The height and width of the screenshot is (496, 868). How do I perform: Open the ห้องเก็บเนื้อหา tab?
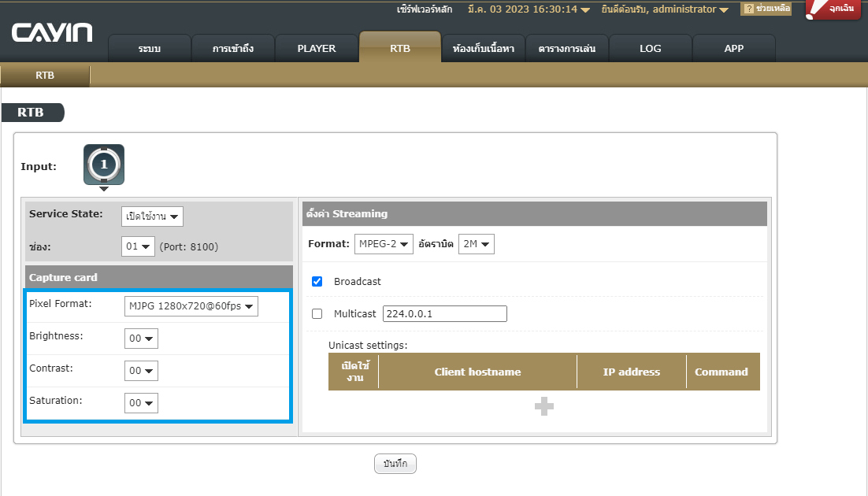(484, 49)
